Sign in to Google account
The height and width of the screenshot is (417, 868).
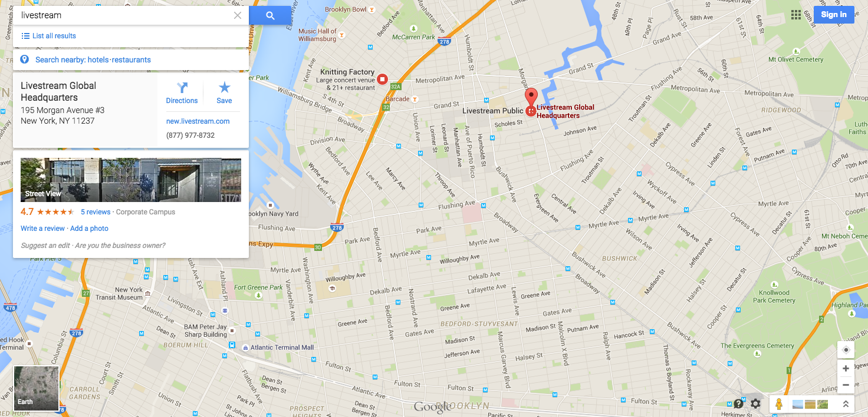pos(834,15)
